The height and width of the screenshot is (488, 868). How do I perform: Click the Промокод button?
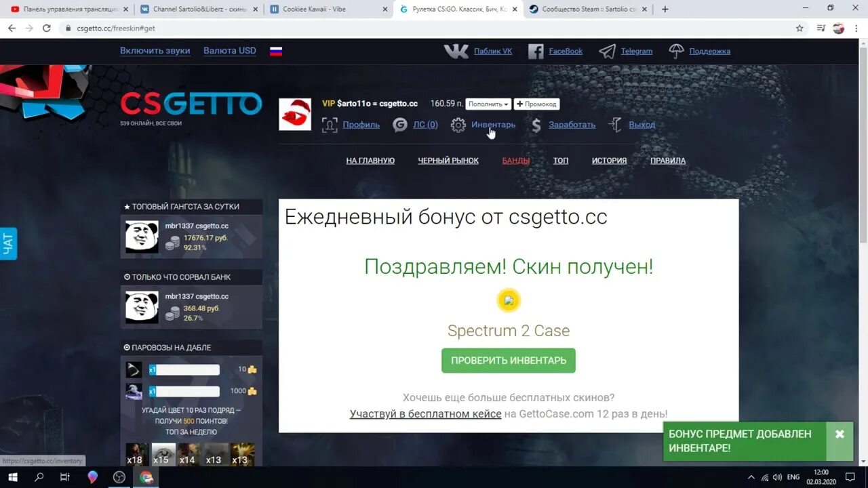click(536, 104)
